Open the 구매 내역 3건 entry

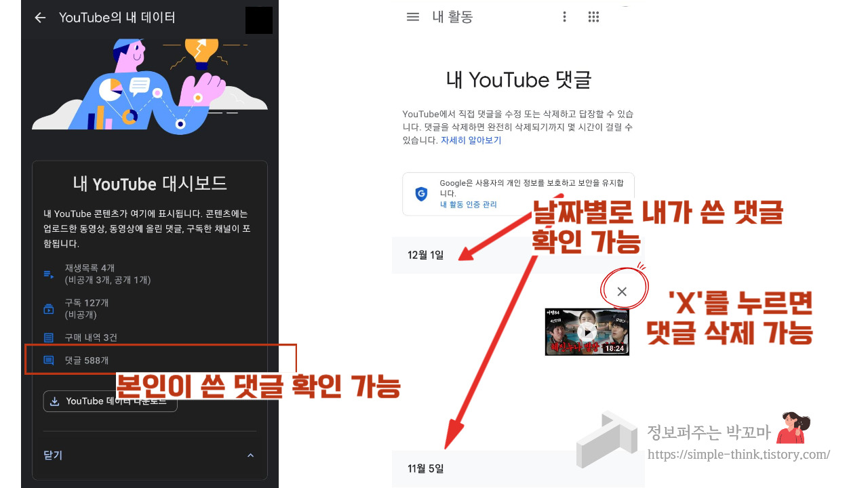[91, 338]
